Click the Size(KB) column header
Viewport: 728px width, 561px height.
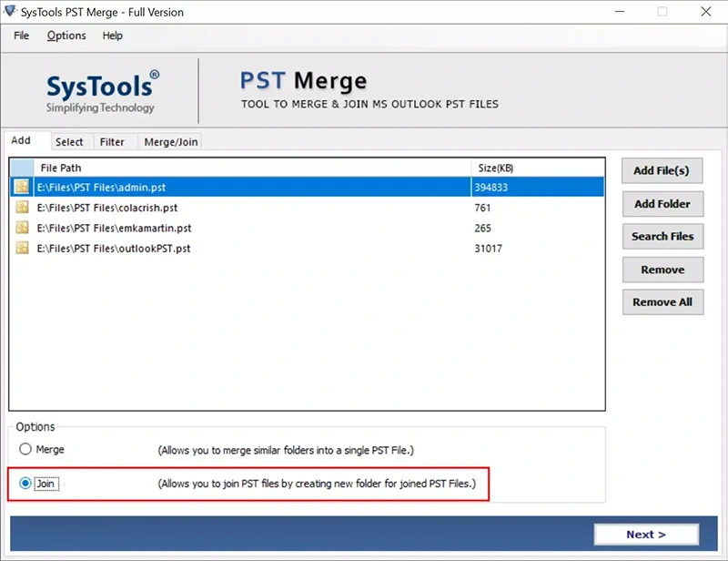coord(538,168)
